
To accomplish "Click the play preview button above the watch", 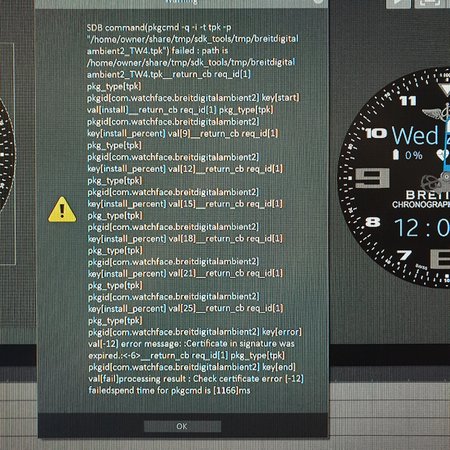I will pyautogui.click(x=398, y=3).
